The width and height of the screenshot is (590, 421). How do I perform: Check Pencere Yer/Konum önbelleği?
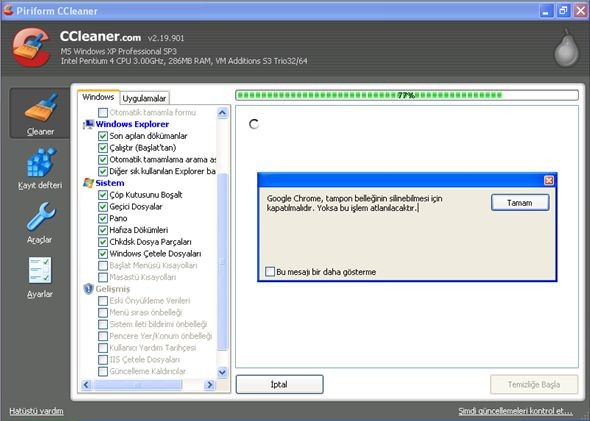pyautogui.click(x=102, y=336)
